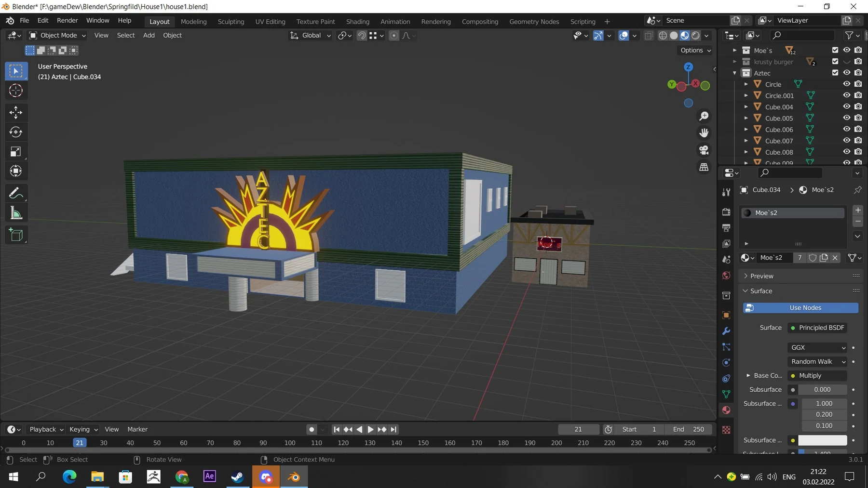This screenshot has height=488, width=868.
Task: Select the Measure tool
Action: [16, 213]
